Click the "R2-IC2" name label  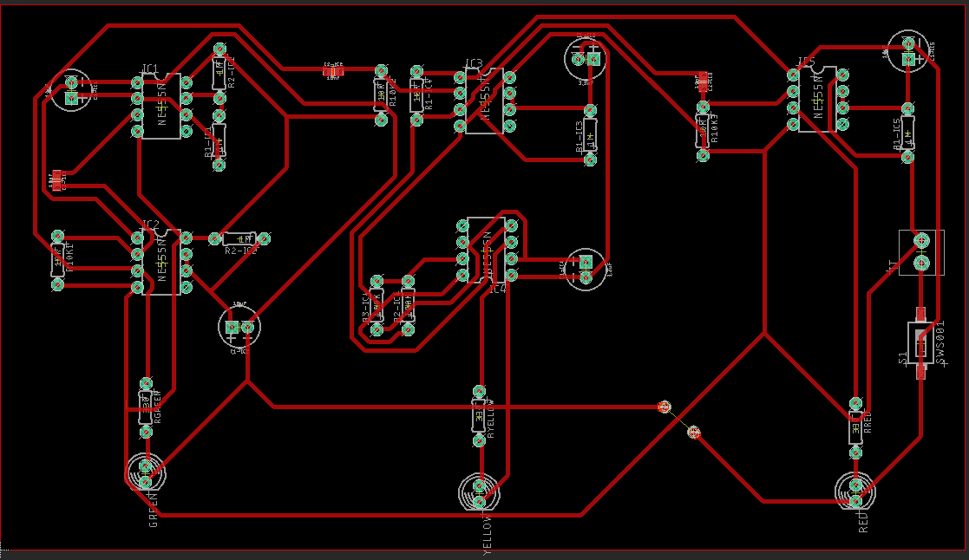click(241, 251)
